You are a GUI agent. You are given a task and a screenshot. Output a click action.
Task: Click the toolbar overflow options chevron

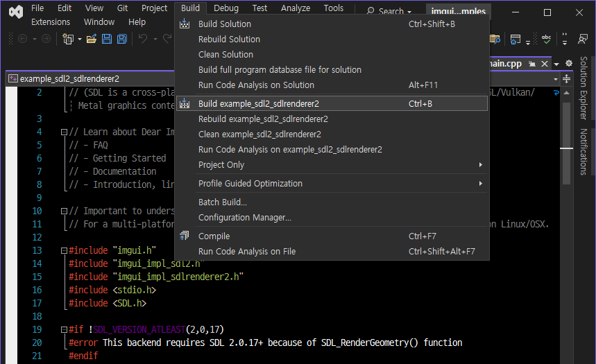(x=565, y=39)
